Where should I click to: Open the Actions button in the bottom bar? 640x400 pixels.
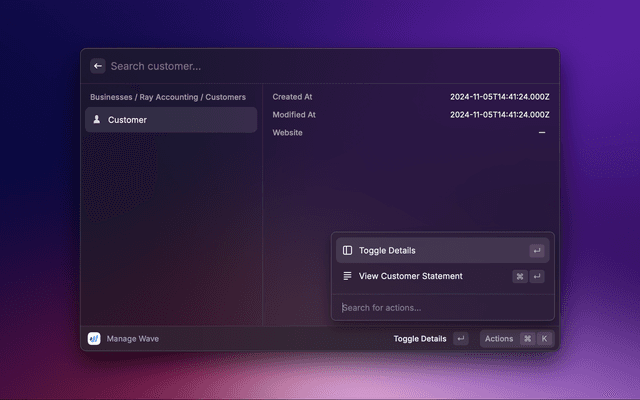coord(517,339)
